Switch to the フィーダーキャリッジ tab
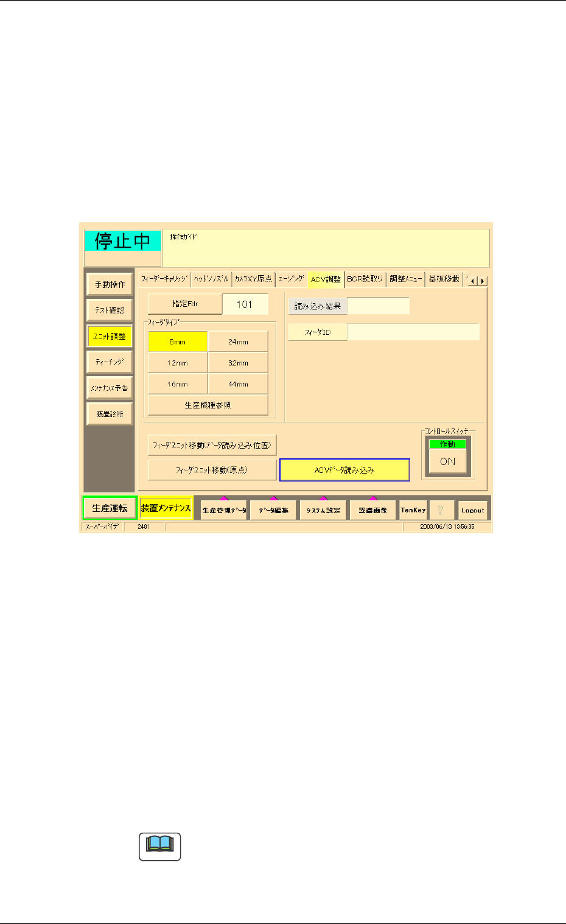This screenshot has width=566, height=924. (x=164, y=279)
